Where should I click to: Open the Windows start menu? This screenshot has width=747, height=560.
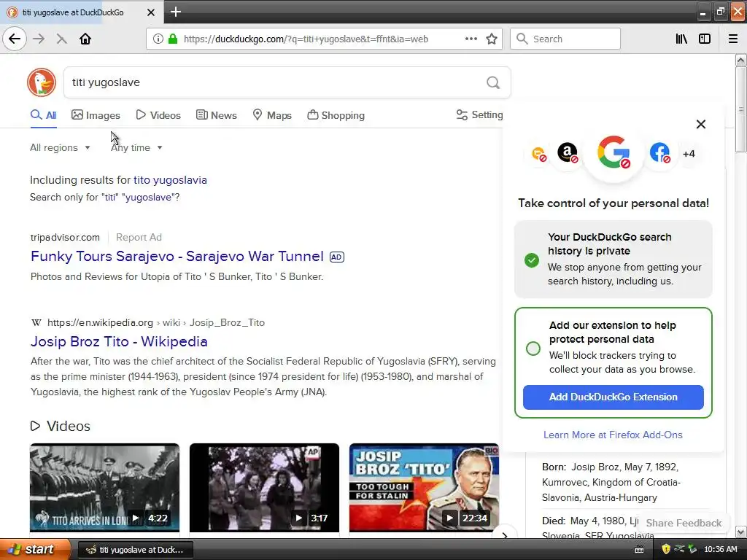pyautogui.click(x=35, y=550)
